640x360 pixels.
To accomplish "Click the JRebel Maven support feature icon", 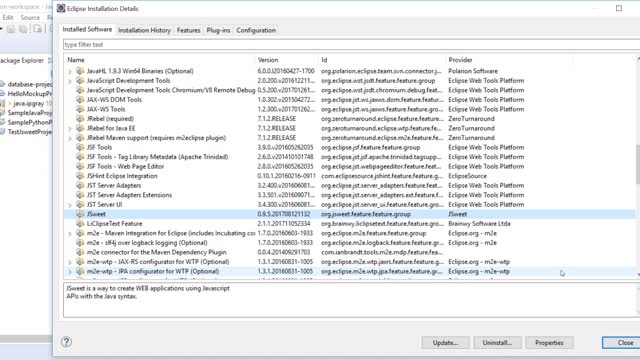I will coord(80,138).
